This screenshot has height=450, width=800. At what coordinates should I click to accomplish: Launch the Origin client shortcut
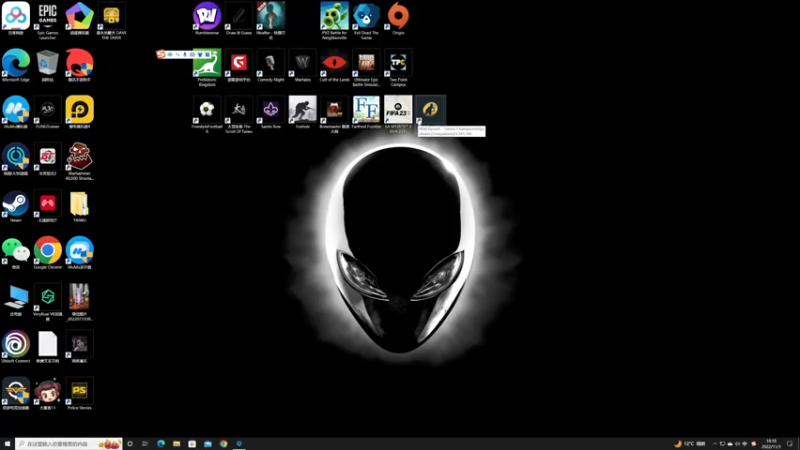pyautogui.click(x=398, y=18)
